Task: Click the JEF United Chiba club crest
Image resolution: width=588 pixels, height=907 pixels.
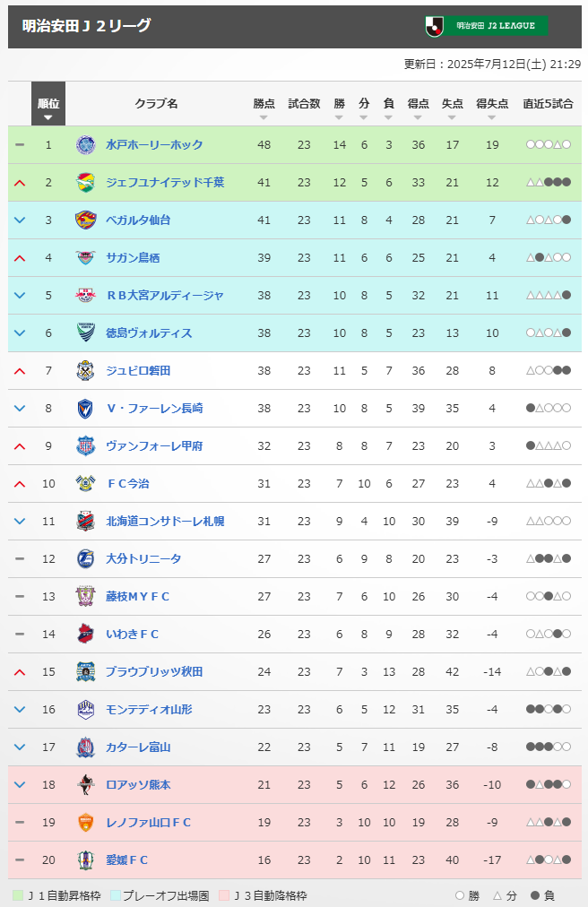Action: (86, 182)
